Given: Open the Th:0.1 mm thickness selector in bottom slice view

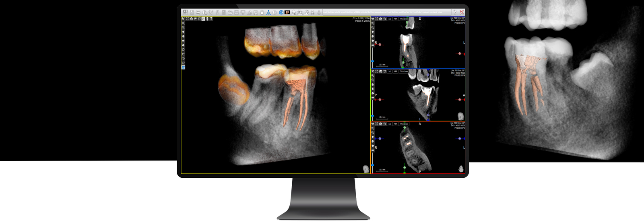Looking at the screenshot, I should point(404,124).
